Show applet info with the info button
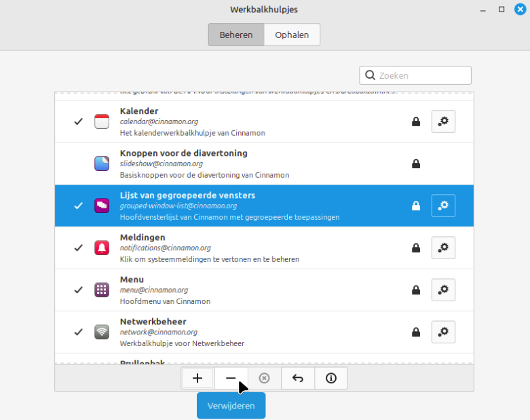 [x=331, y=379]
